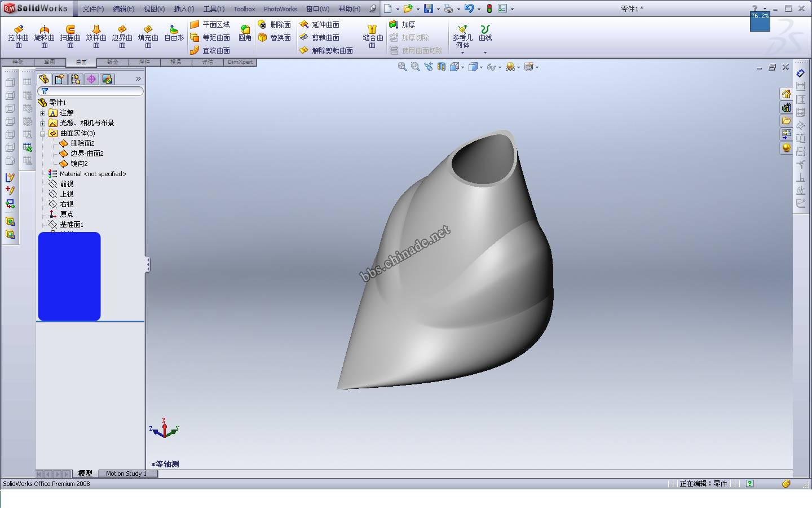Expand the 光源、相机与布景 folder

pyautogui.click(x=42, y=123)
